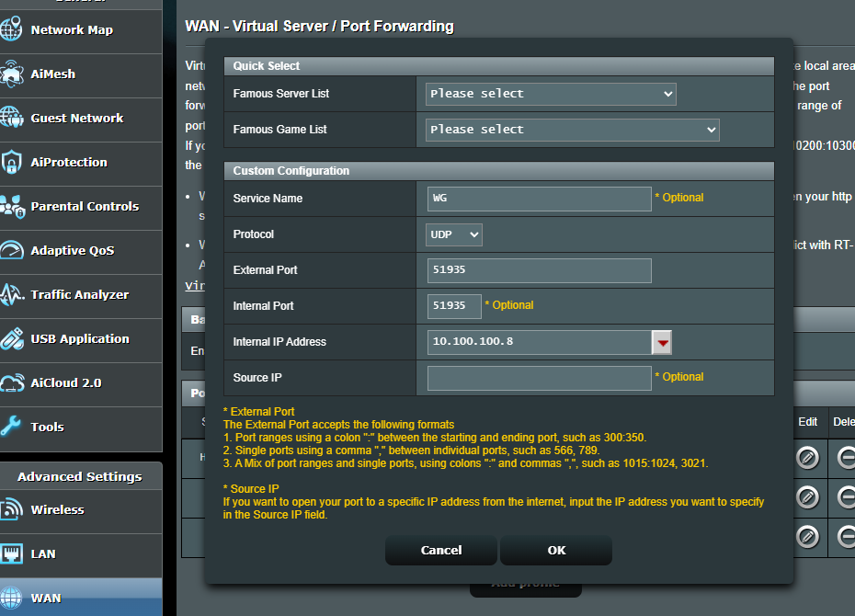This screenshot has height=616, width=855.
Task: Click the WAN globe icon
Action: (11, 598)
